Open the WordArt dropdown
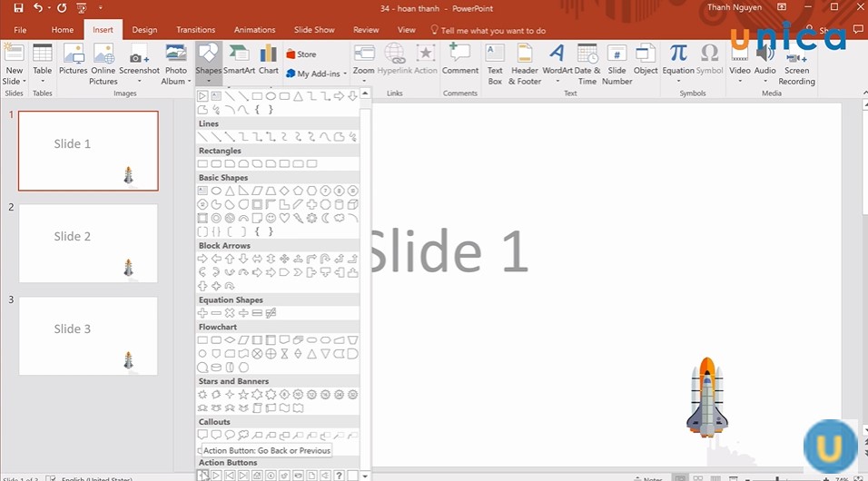Image resolution: width=868 pixels, height=481 pixels. pyautogui.click(x=557, y=82)
